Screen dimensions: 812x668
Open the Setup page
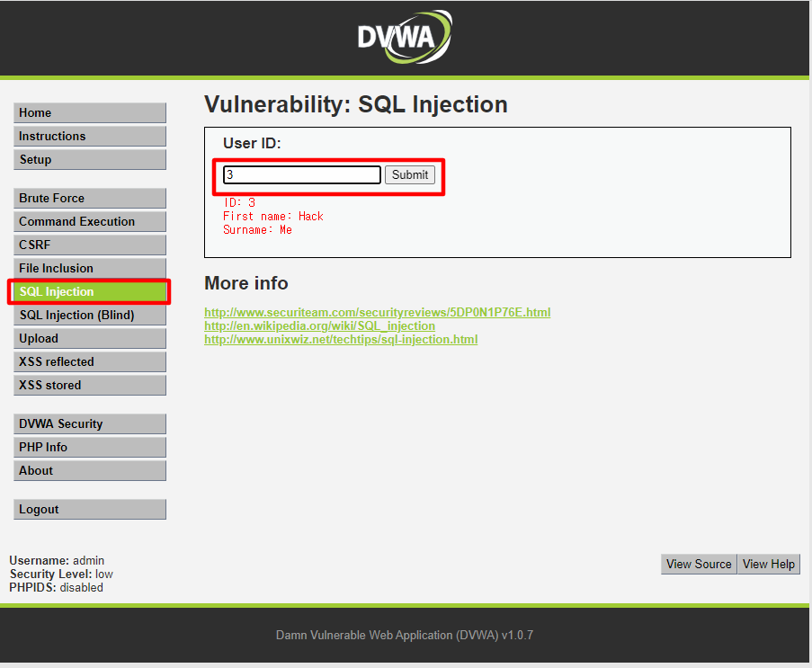90,159
